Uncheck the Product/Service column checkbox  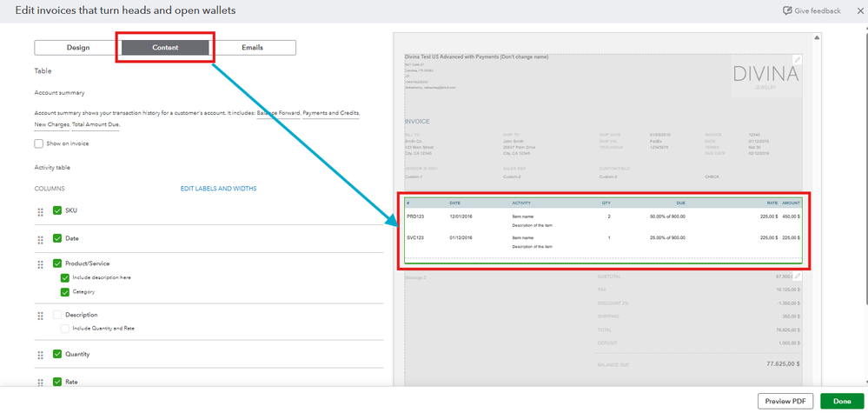pos(57,263)
